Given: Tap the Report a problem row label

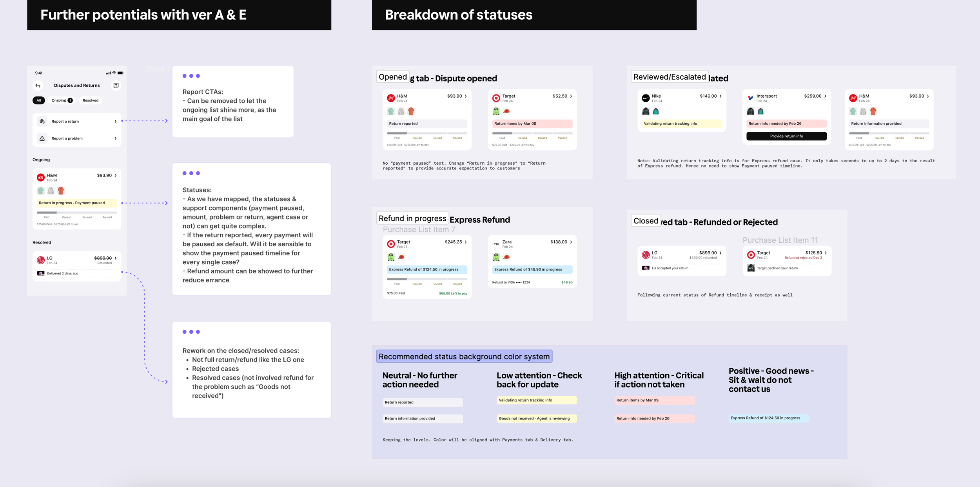Looking at the screenshot, I should click(x=67, y=138).
